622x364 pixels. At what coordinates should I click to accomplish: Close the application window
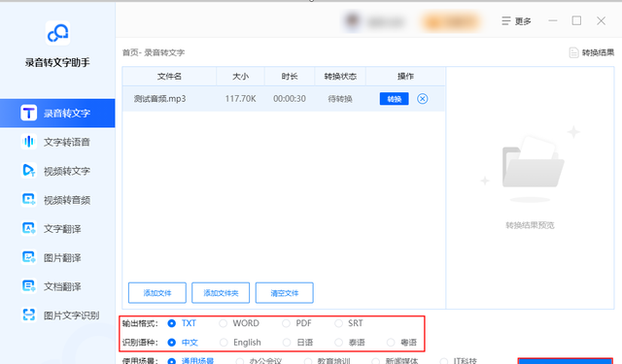click(x=601, y=21)
